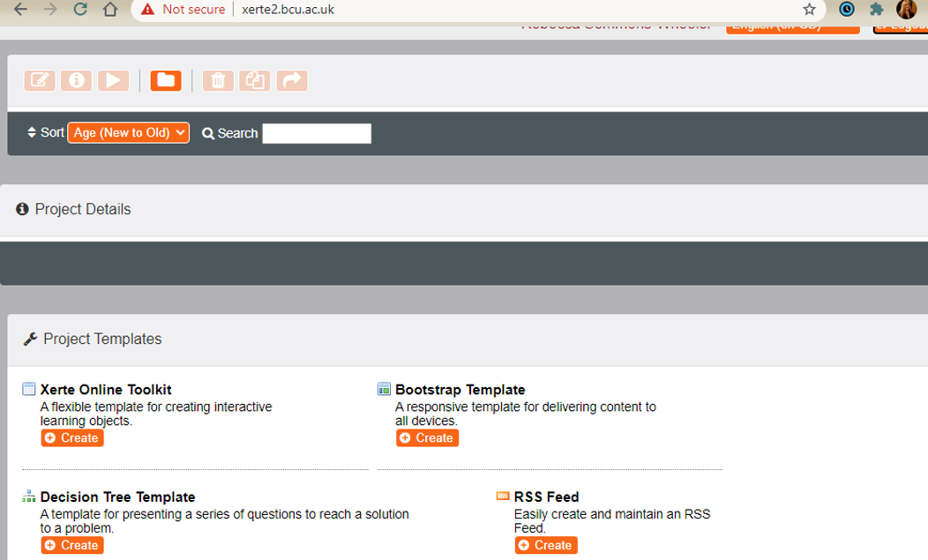Open the blue clock extension icon
The image size is (928, 560).
click(x=847, y=10)
